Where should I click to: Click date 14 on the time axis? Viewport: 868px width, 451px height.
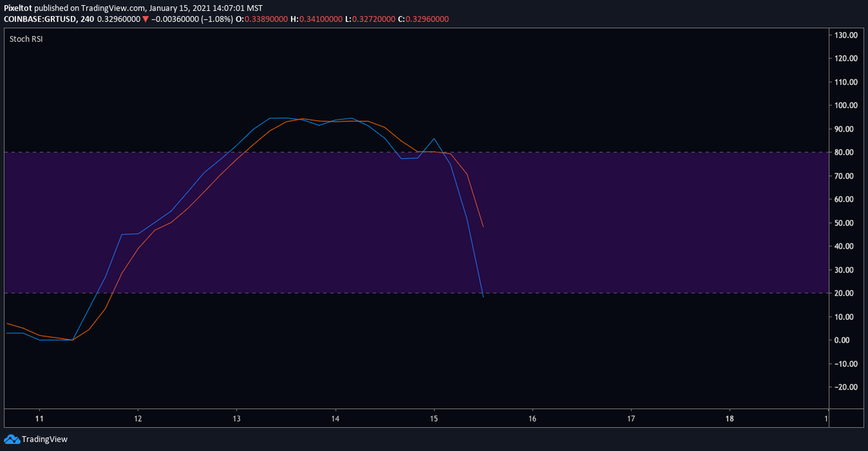[335, 418]
